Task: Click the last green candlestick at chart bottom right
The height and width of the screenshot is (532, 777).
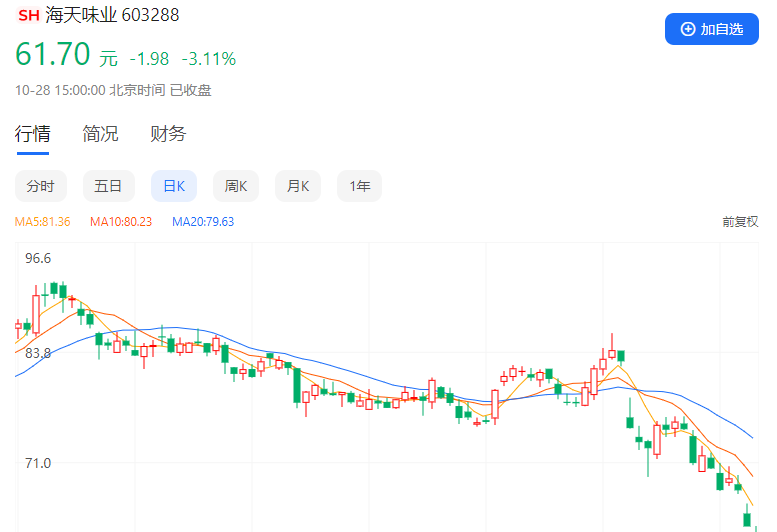Action: click(x=747, y=519)
